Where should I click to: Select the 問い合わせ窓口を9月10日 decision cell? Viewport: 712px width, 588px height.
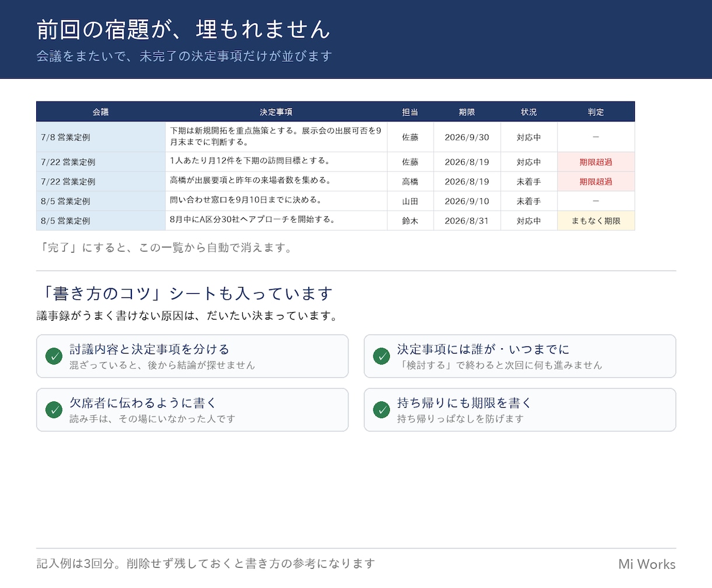pyautogui.click(x=276, y=201)
